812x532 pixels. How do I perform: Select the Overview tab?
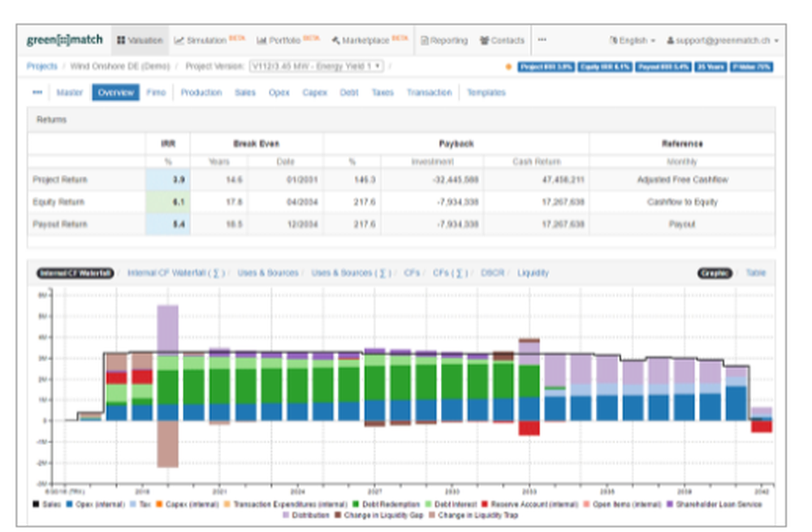pyautogui.click(x=115, y=93)
